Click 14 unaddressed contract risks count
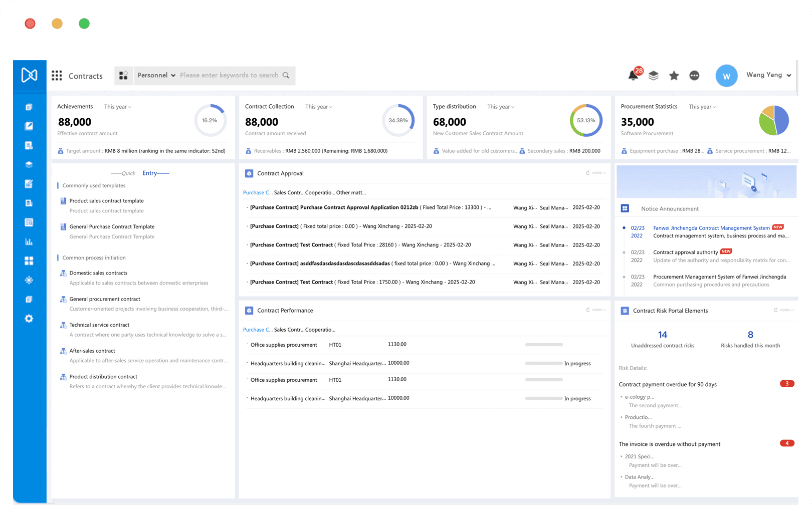The width and height of the screenshot is (812, 518). click(x=663, y=335)
